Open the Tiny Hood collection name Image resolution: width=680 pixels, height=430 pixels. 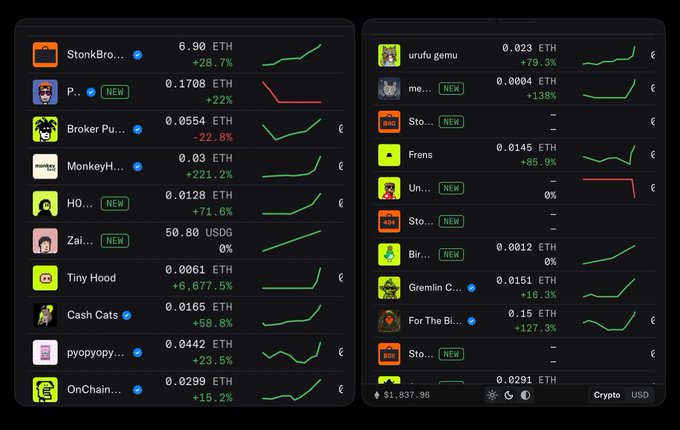[91, 278]
